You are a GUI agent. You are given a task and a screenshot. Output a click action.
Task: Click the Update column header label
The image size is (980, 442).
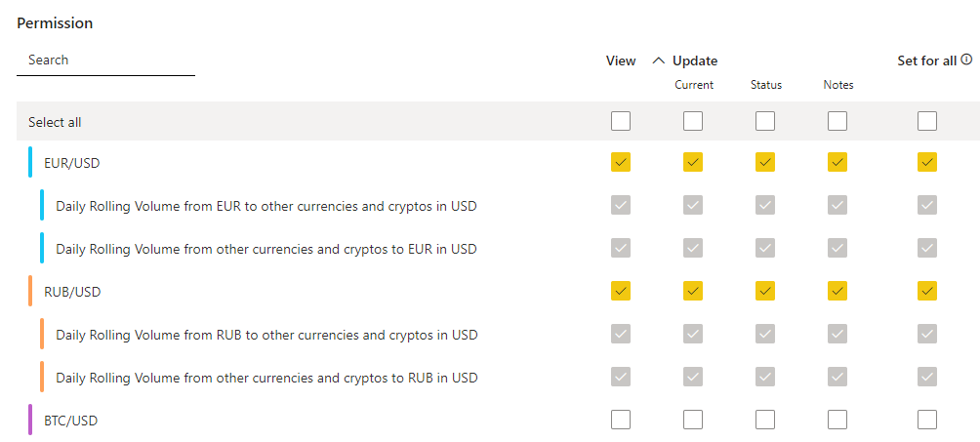(x=695, y=60)
